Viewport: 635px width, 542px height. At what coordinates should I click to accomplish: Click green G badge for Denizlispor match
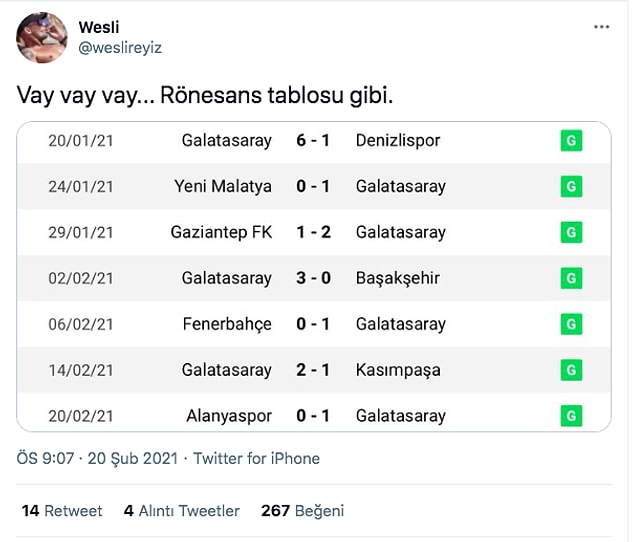(x=571, y=141)
